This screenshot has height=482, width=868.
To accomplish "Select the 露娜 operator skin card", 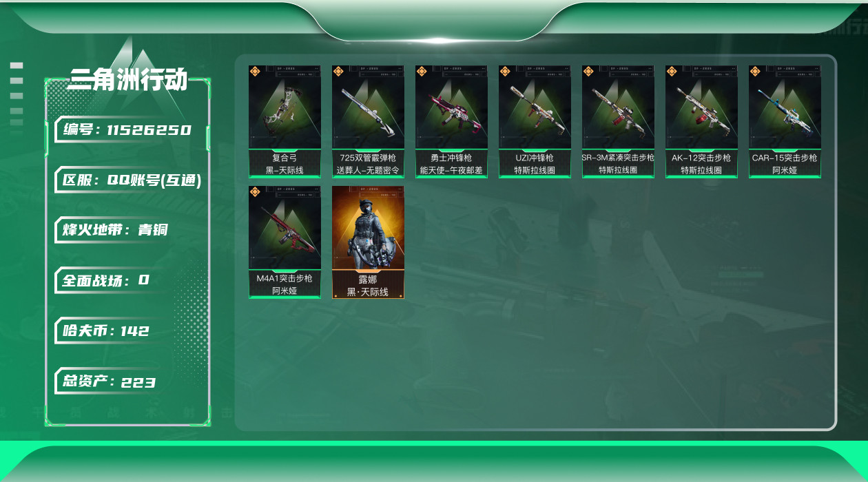I will click(x=368, y=242).
